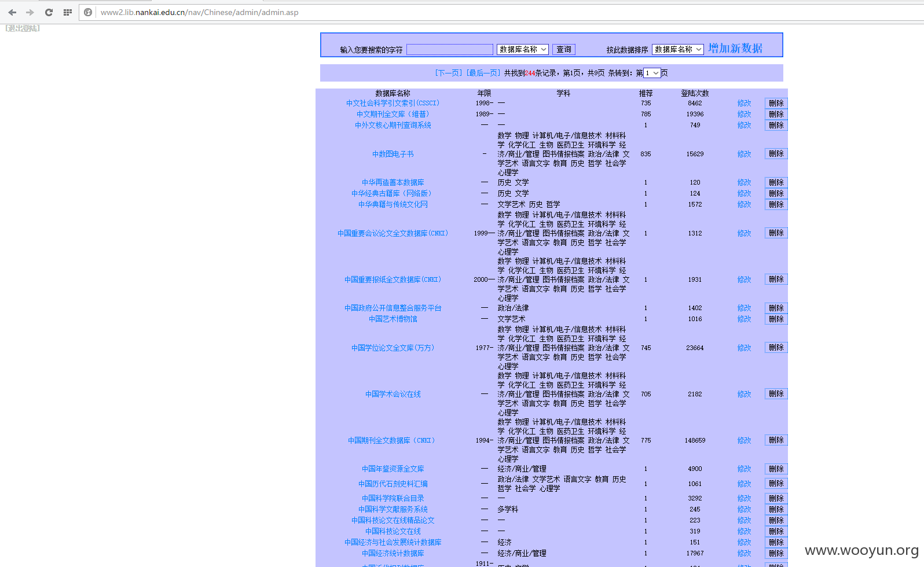
Task: Click 修改 for 中国艺术博物馆
Action: point(745,319)
